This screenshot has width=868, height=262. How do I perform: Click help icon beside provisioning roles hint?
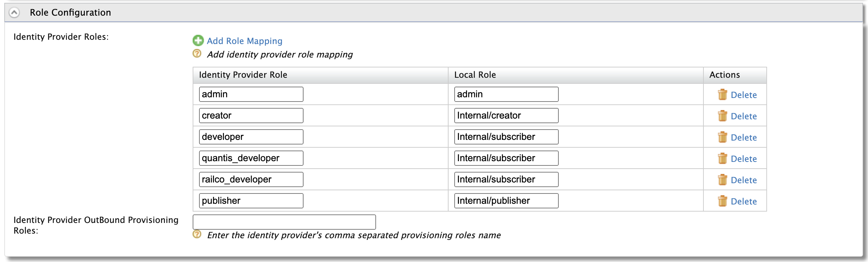click(x=197, y=234)
